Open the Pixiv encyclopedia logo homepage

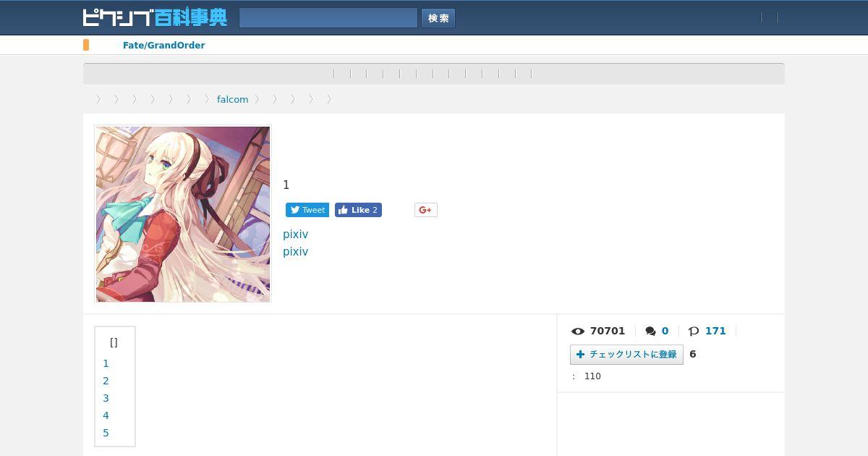(x=155, y=17)
